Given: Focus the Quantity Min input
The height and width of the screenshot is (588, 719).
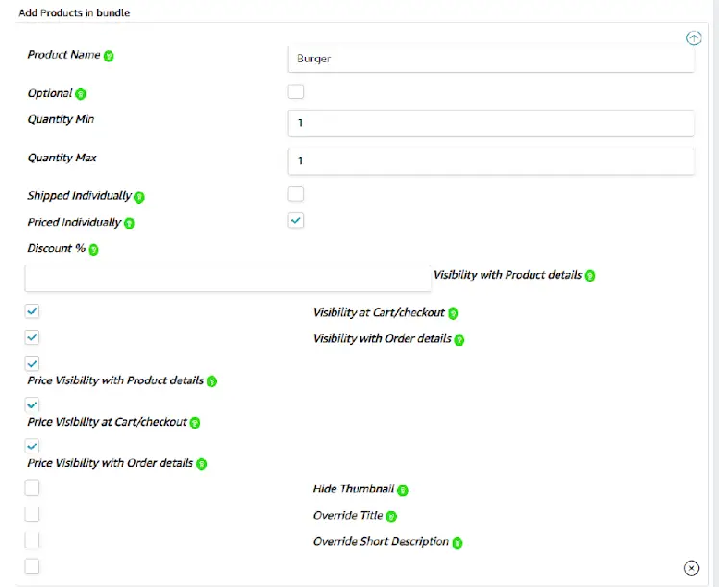Looking at the screenshot, I should coord(491,123).
